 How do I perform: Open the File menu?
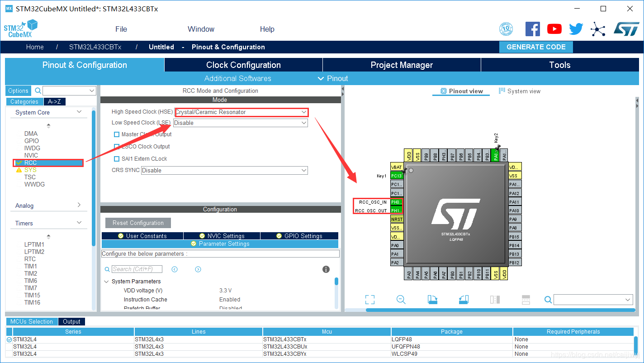click(x=121, y=29)
